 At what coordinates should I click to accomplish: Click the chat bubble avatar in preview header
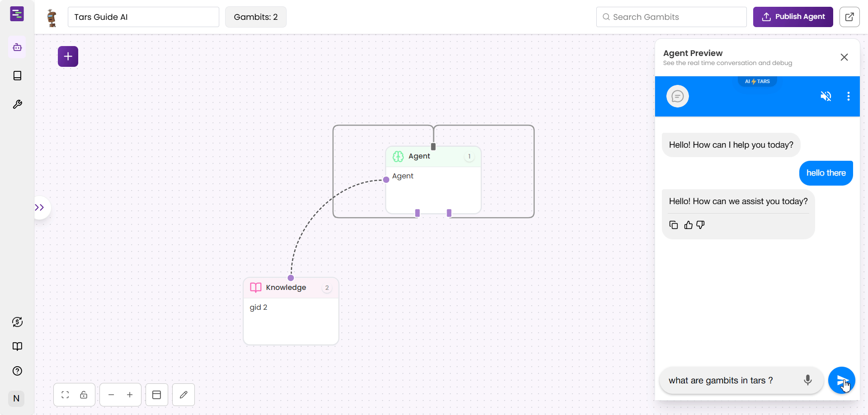click(678, 96)
